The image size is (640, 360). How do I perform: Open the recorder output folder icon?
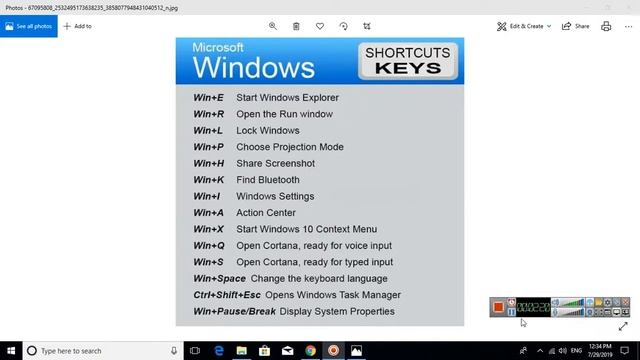click(599, 302)
